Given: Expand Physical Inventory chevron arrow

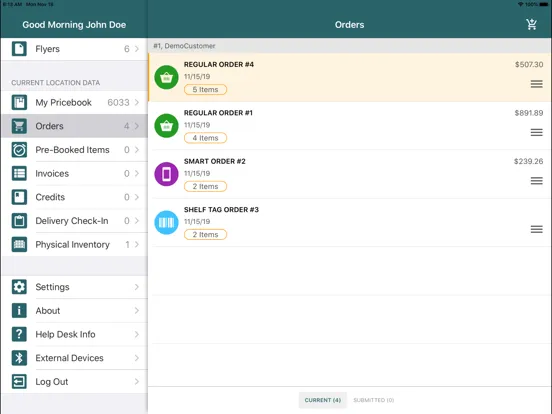Looking at the screenshot, I should point(137,244).
